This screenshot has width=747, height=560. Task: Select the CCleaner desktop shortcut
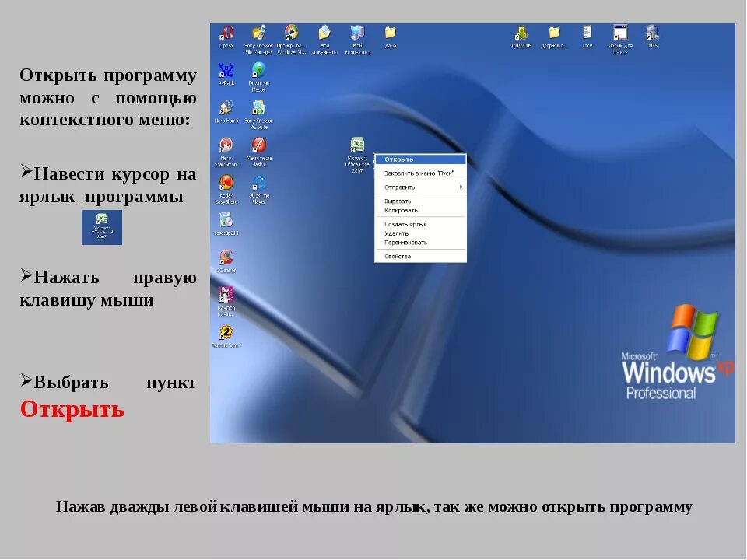point(226,261)
